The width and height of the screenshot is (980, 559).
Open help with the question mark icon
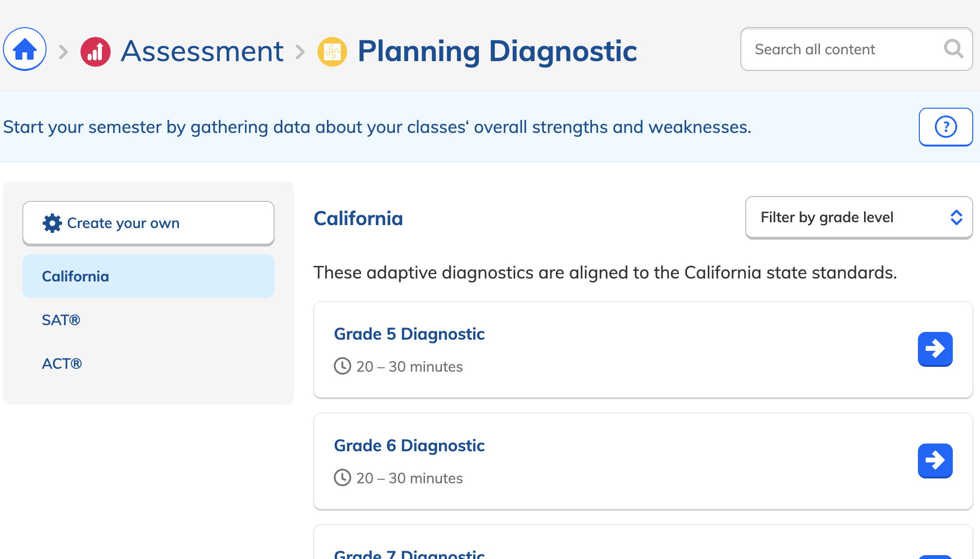point(946,127)
